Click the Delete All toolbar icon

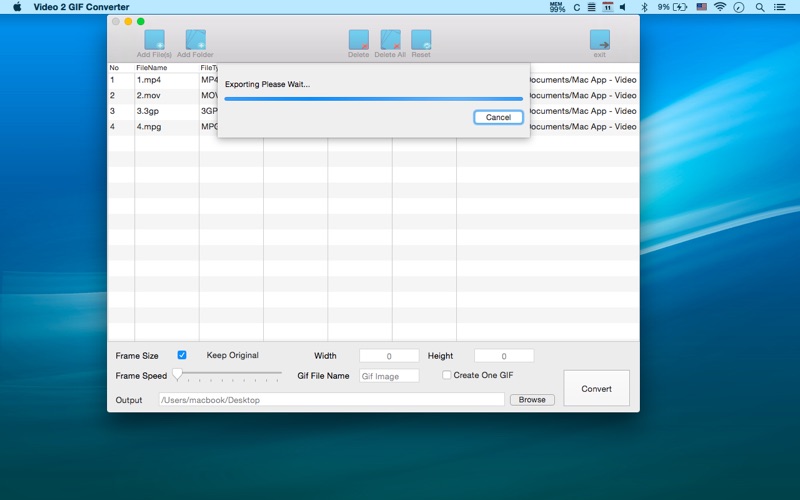click(x=390, y=40)
